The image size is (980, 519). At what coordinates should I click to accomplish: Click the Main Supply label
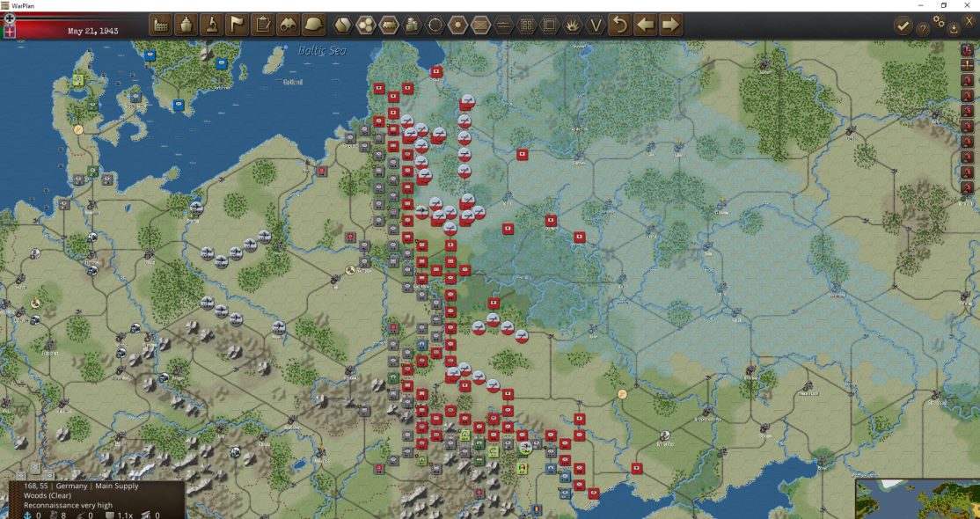[x=117, y=486]
